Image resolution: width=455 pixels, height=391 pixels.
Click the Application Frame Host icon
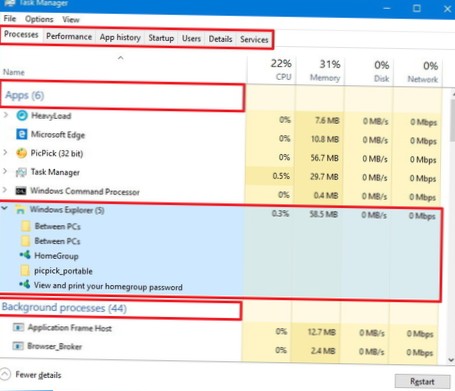(18, 328)
